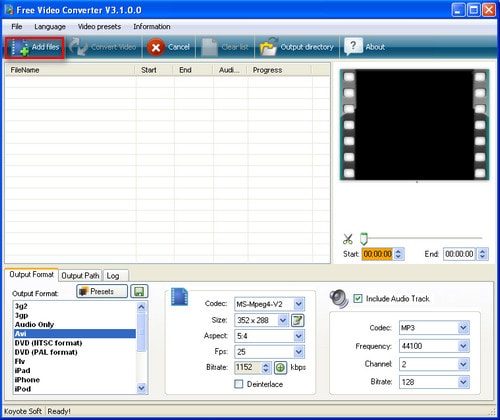Viewport: 500px width, 420px height.
Task: Click the video Bitrate 1152 spinner arrows
Action: (x=266, y=367)
